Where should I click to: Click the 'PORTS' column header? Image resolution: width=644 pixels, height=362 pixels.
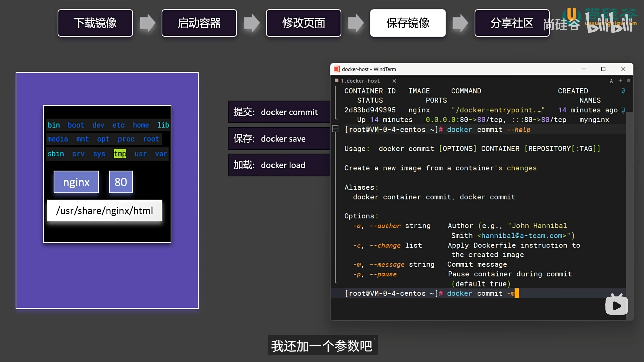pos(436,100)
